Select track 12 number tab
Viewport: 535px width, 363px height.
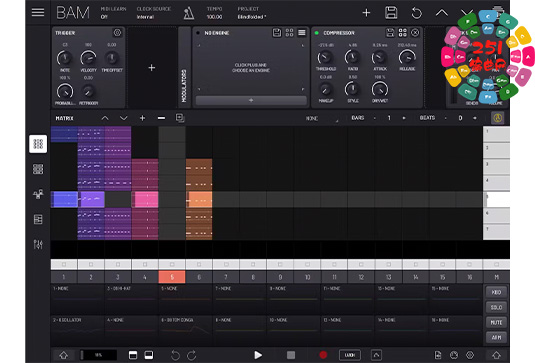[361, 277]
